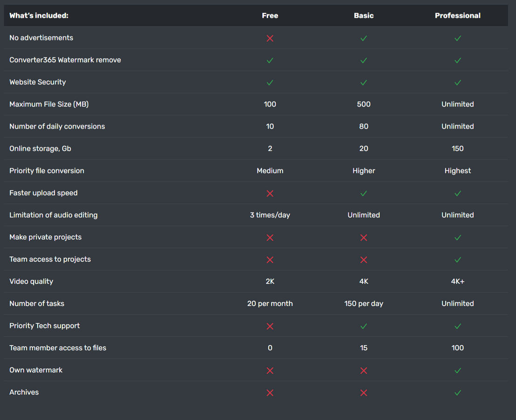Click the Professional column header
This screenshot has width=516, height=420.
click(x=458, y=15)
